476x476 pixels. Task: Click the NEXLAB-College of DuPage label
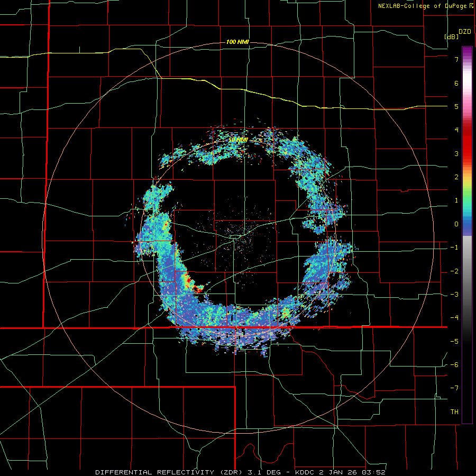[422, 6]
